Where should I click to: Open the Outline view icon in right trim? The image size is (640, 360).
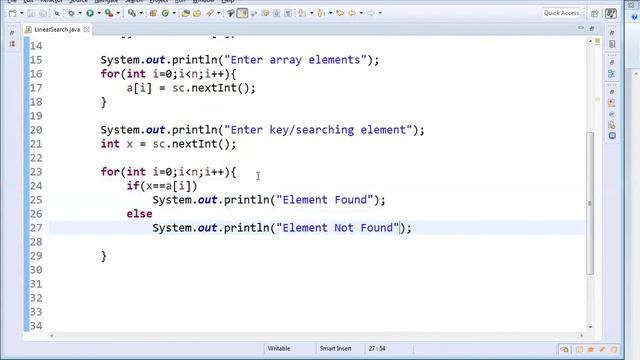pyautogui.click(x=611, y=74)
